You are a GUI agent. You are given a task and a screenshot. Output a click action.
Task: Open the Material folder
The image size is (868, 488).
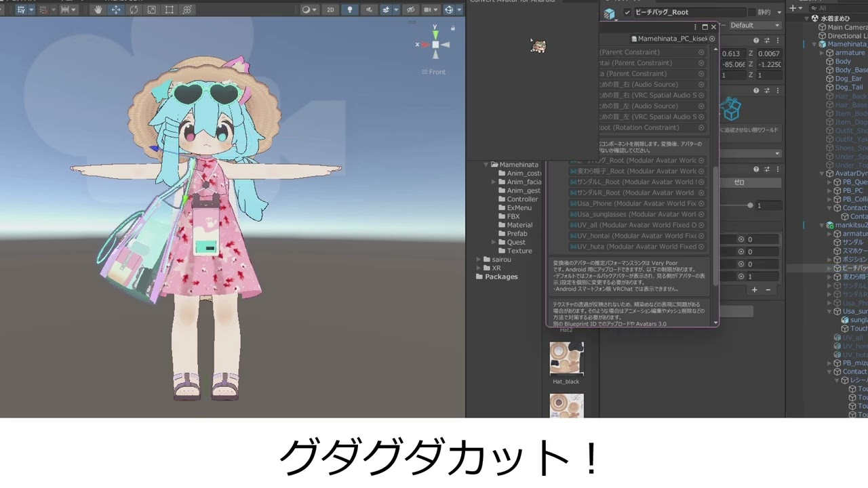[x=514, y=225]
